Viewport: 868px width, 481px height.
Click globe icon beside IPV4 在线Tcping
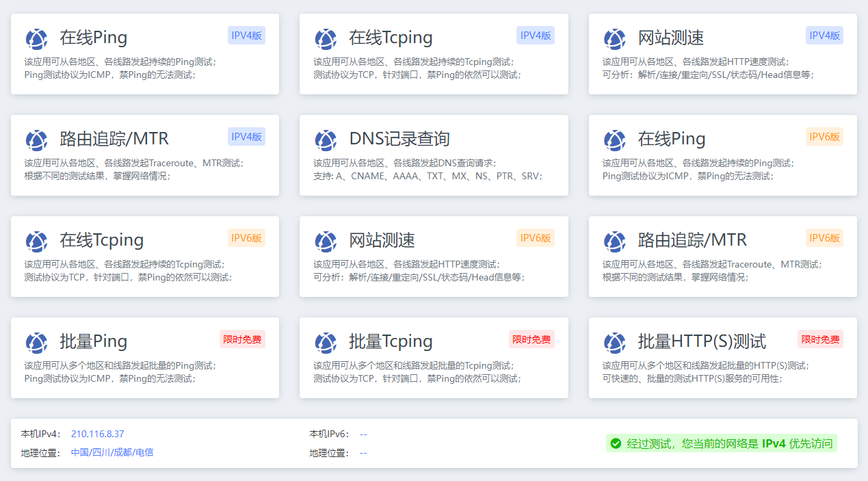coord(326,39)
